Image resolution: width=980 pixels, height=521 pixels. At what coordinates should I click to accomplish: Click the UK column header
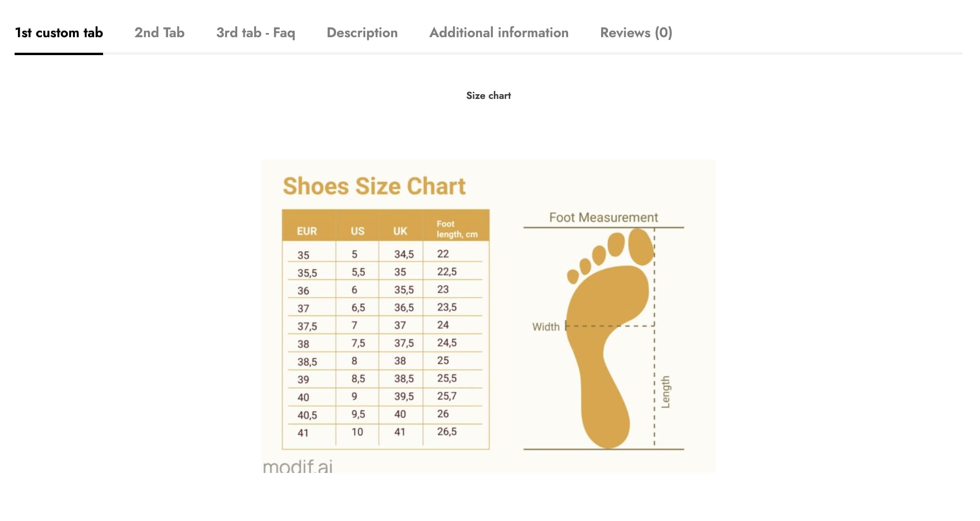[400, 231]
